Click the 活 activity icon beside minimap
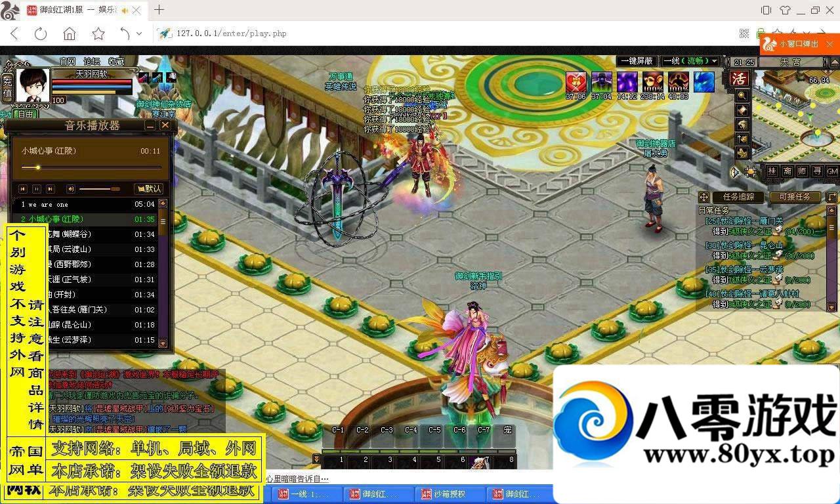Image resolution: width=840 pixels, height=504 pixels. [740, 79]
